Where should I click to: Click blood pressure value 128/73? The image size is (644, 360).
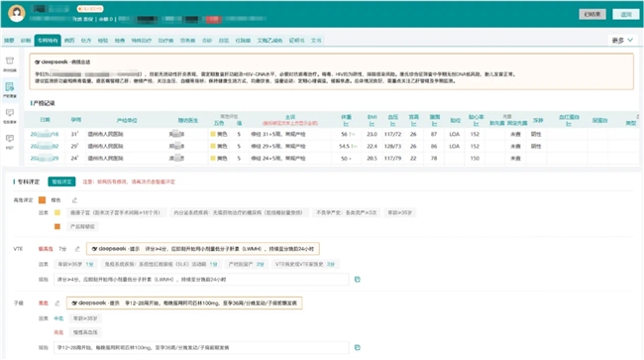click(x=392, y=147)
